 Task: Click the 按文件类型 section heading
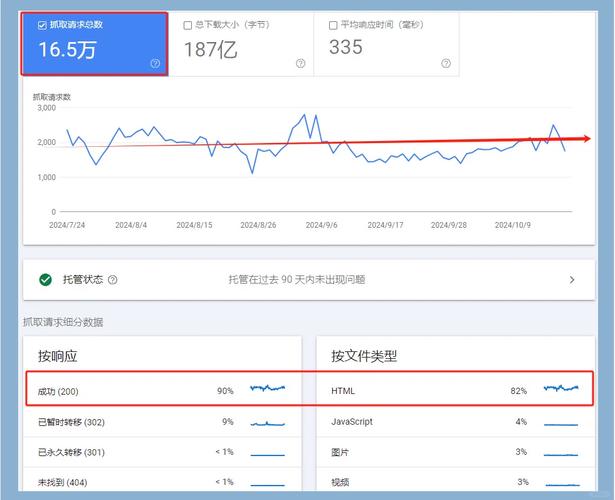click(x=364, y=356)
